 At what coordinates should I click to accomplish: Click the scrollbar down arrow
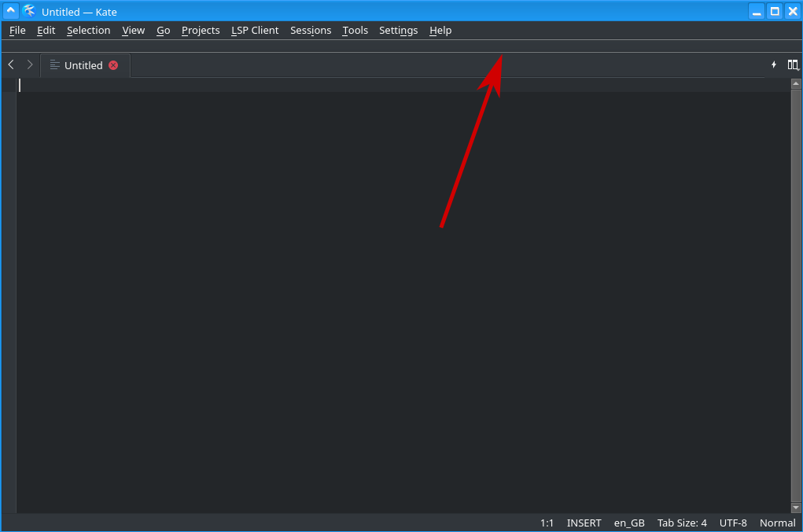(797, 508)
